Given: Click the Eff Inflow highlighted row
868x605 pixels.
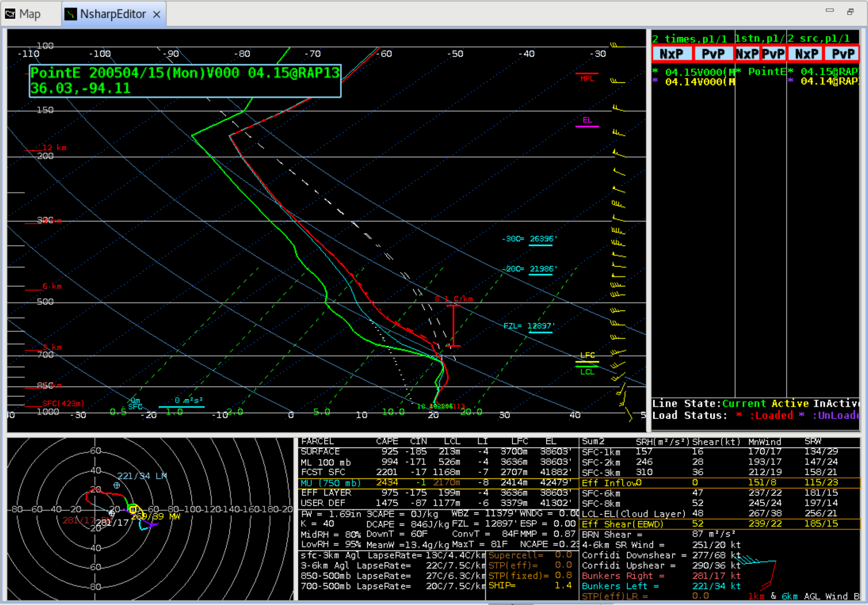Looking at the screenshot, I should [x=720, y=482].
